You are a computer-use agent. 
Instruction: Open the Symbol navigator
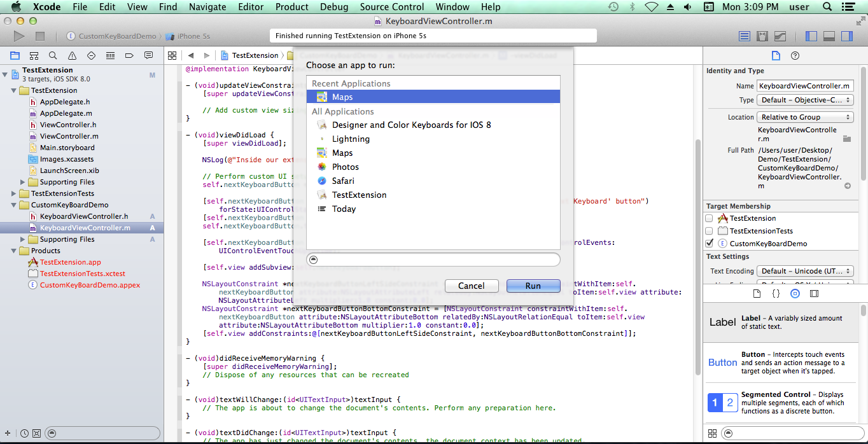[x=34, y=55]
